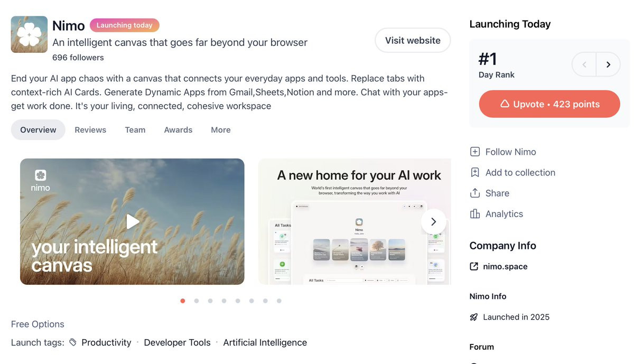
Task: Click the Share upload icon
Action: pyautogui.click(x=475, y=193)
